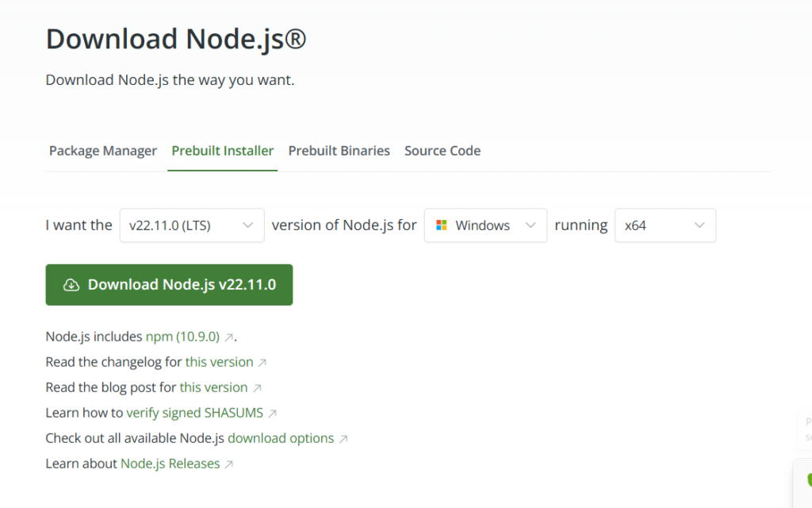The width and height of the screenshot is (812, 508).
Task: Open the blog post this version link
Action: (x=214, y=387)
